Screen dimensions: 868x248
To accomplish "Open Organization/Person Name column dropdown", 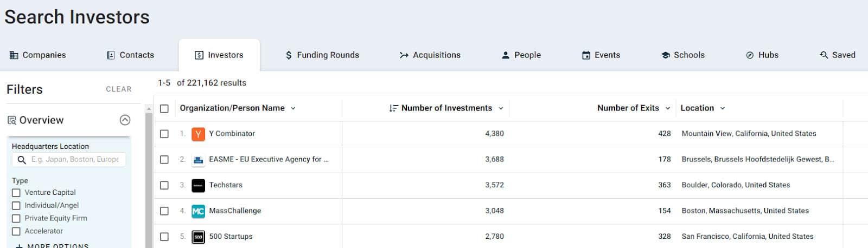I will (x=293, y=108).
